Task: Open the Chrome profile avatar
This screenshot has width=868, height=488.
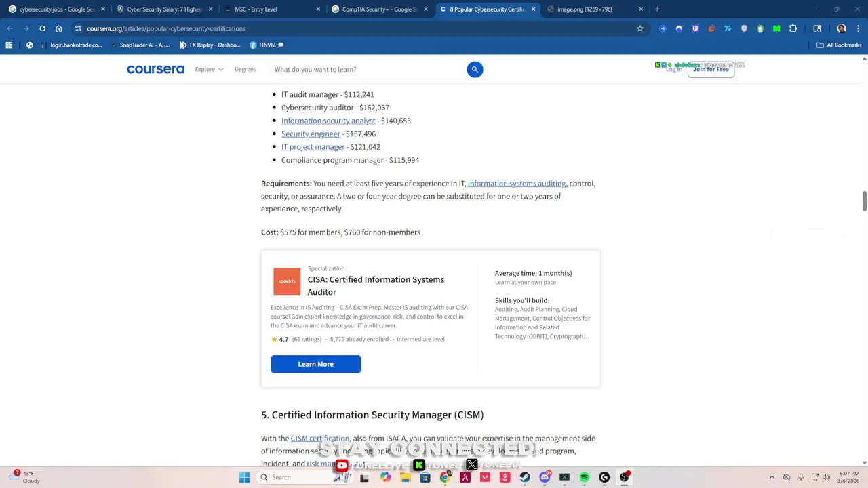Action: coord(842,28)
